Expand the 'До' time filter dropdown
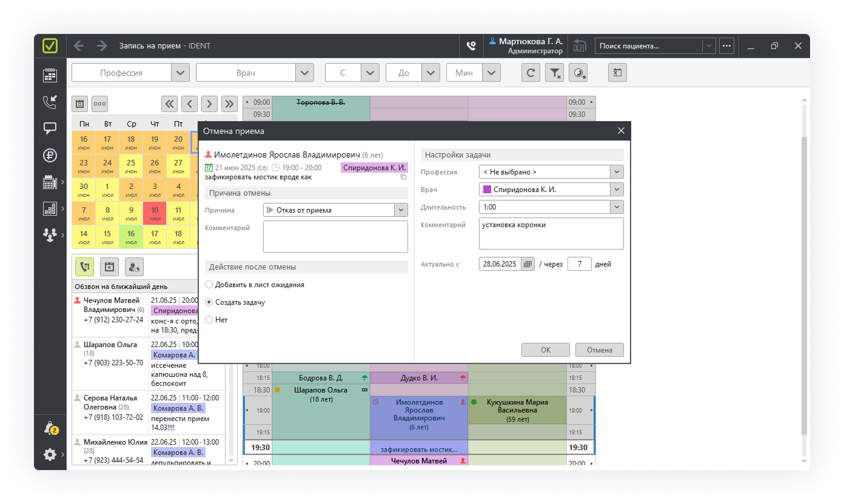Image resolution: width=844 pixels, height=504 pixels. click(x=430, y=73)
